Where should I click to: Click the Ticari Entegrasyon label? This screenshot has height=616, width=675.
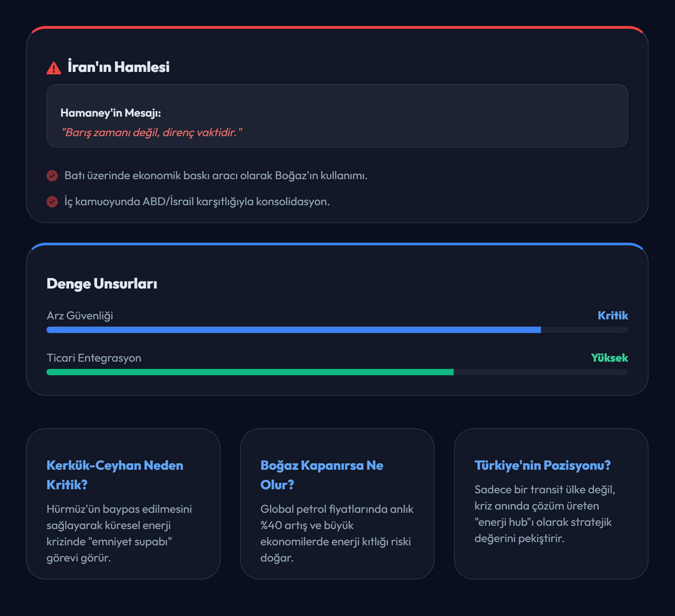94,358
